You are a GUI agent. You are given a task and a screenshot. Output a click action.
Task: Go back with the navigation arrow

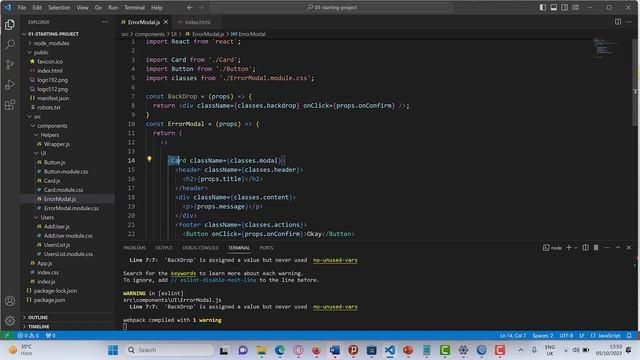point(189,7)
